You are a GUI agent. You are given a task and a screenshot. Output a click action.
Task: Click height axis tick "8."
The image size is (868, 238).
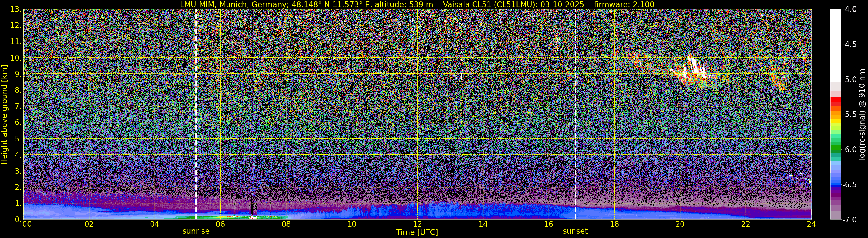pos(18,90)
